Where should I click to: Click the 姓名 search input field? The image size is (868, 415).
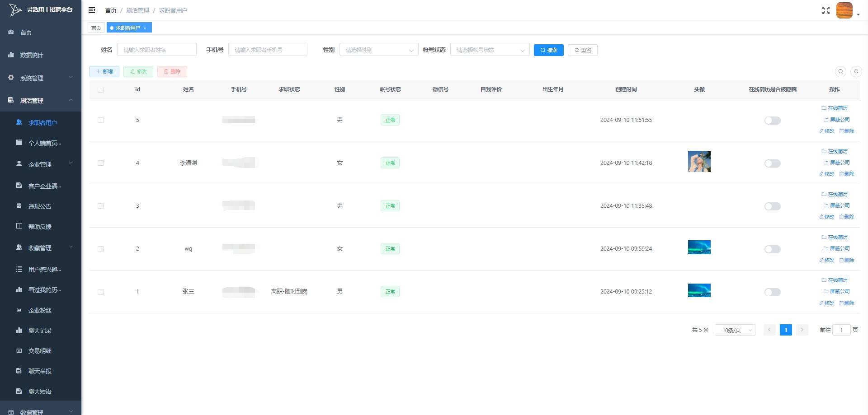coord(156,50)
